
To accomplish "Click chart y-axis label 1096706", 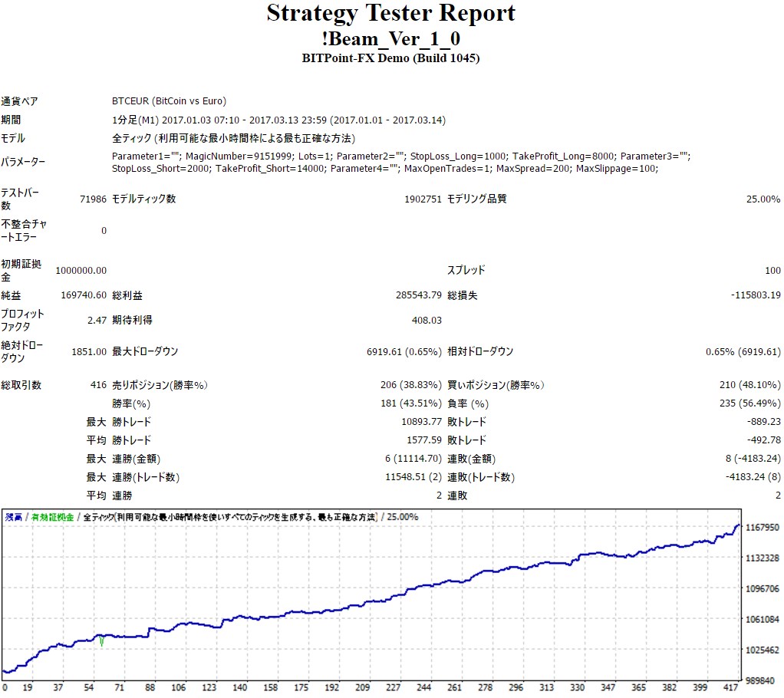I will pyautogui.click(x=762, y=589).
